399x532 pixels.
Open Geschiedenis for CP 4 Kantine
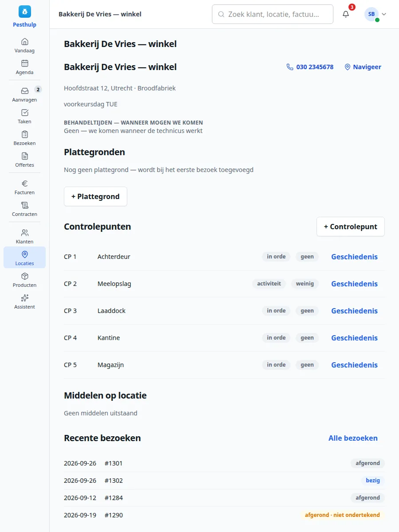tap(354, 338)
